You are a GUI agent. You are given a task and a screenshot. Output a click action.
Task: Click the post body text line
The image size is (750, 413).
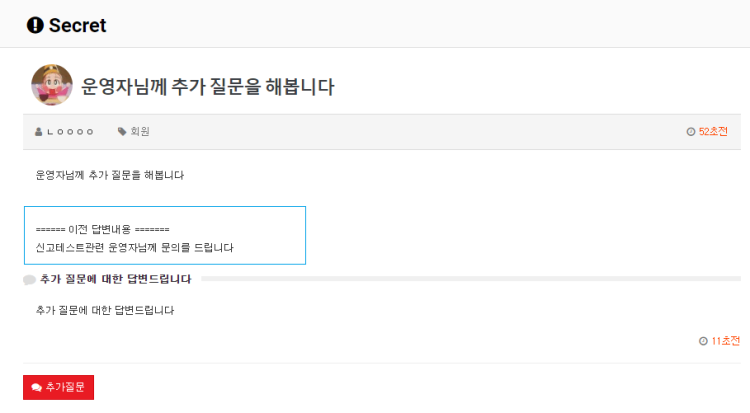(x=109, y=175)
